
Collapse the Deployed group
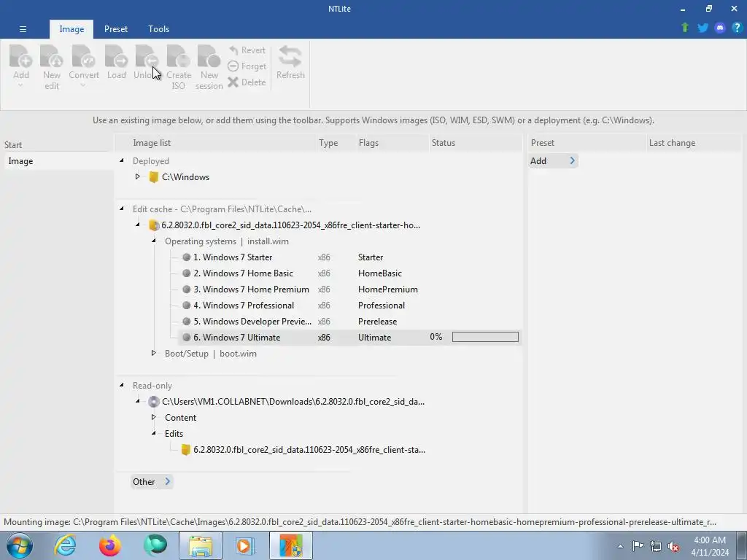pyautogui.click(x=122, y=161)
